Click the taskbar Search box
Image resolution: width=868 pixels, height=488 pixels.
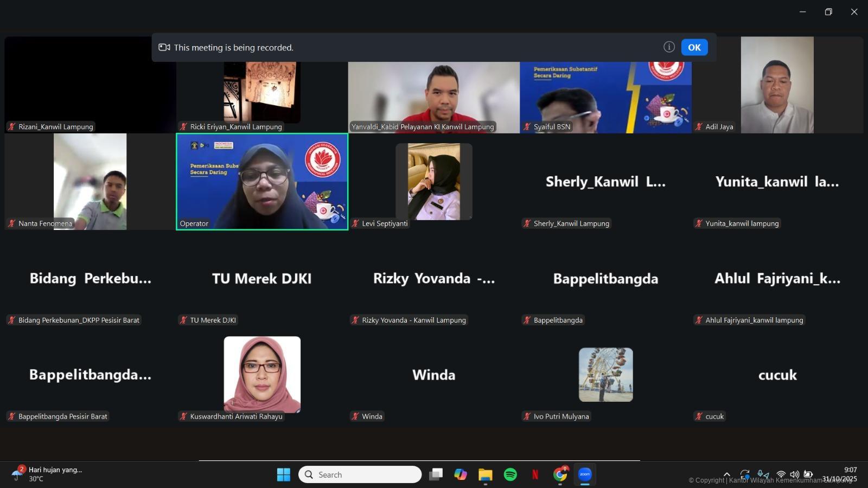coord(360,474)
